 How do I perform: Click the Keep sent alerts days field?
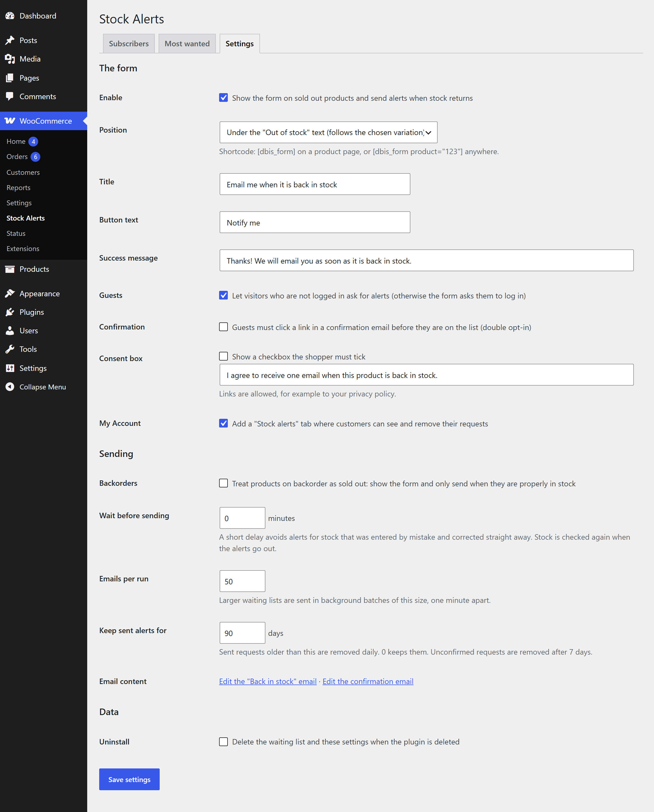click(x=242, y=633)
